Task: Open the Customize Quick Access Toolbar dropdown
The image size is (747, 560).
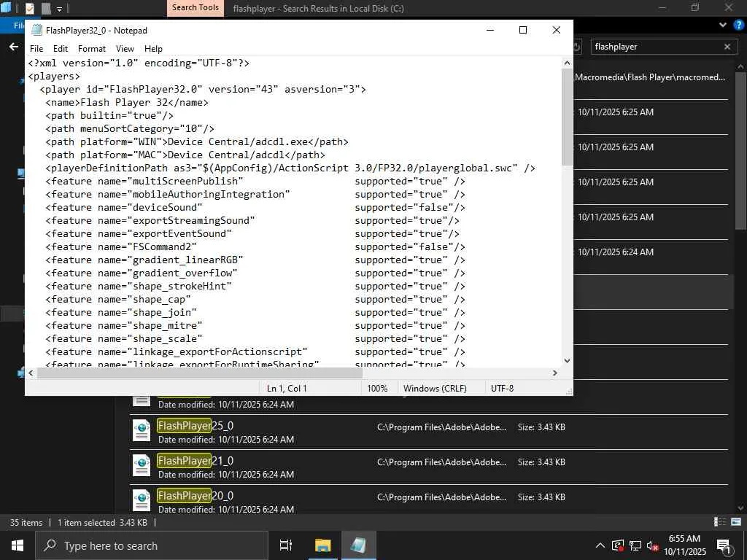Action: (x=60, y=9)
